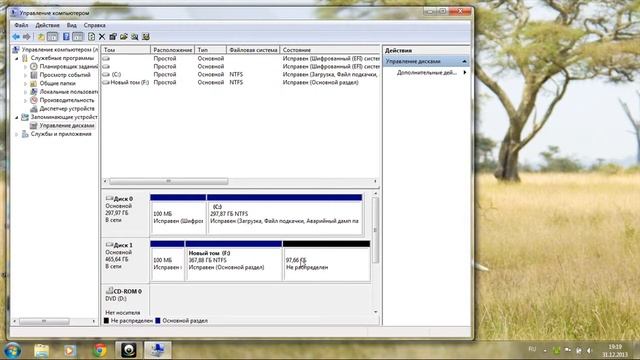Select the Диск 1 label block
Image resolution: width=640 pixels, height=360 pixels.
coord(125,260)
